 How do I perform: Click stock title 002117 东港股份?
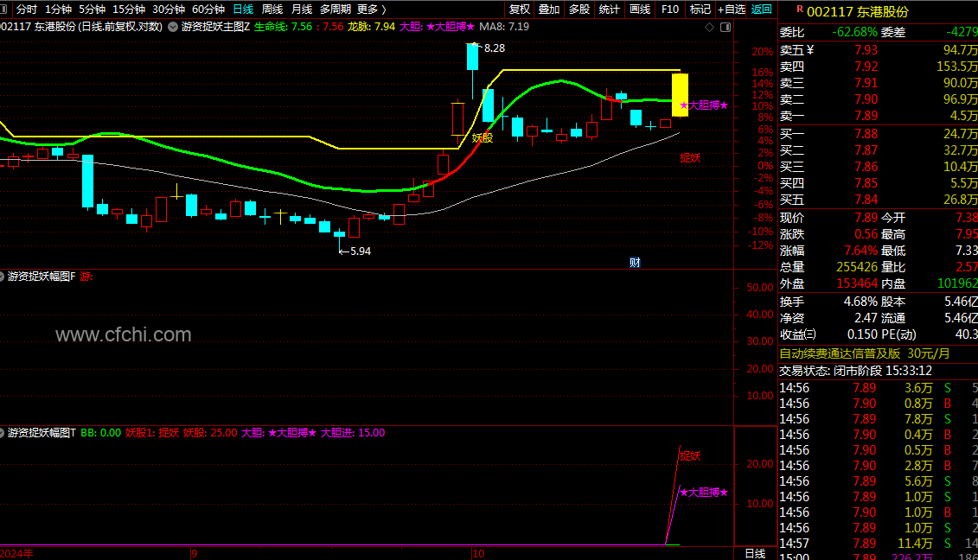point(858,12)
